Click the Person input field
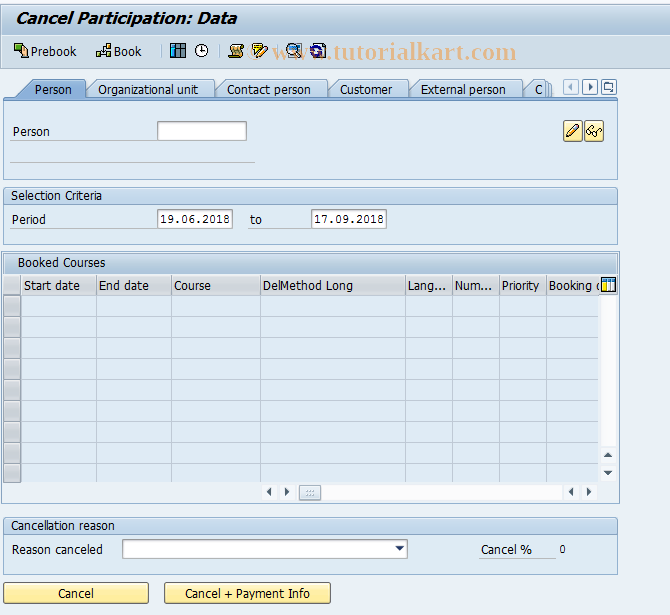 pyautogui.click(x=202, y=131)
